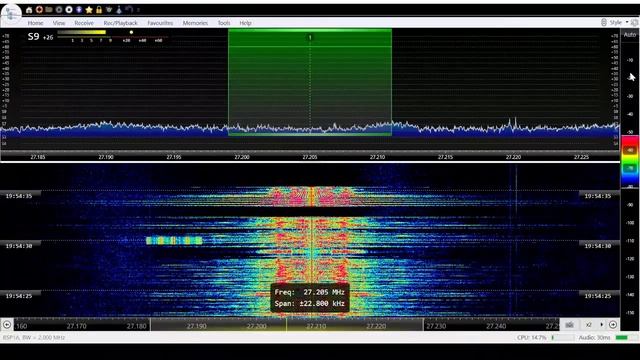Click the green audio buffer level bar
Screen dimensions: 640x360
[x=622, y=338]
